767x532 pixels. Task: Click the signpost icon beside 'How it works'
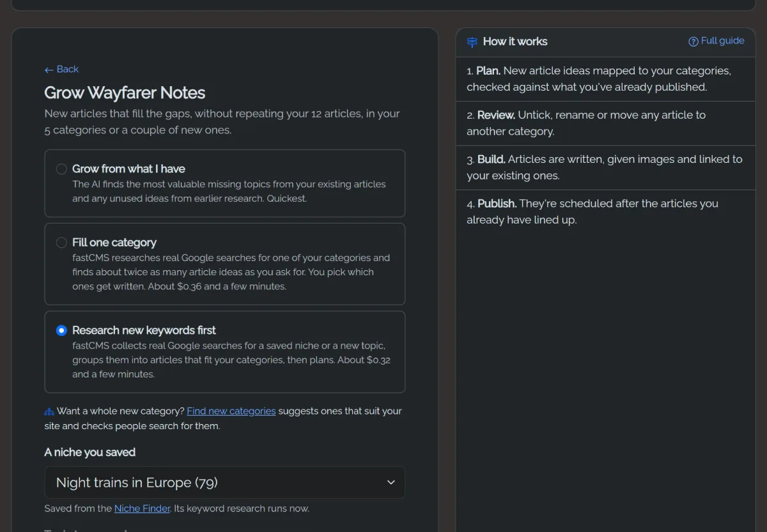(x=472, y=42)
